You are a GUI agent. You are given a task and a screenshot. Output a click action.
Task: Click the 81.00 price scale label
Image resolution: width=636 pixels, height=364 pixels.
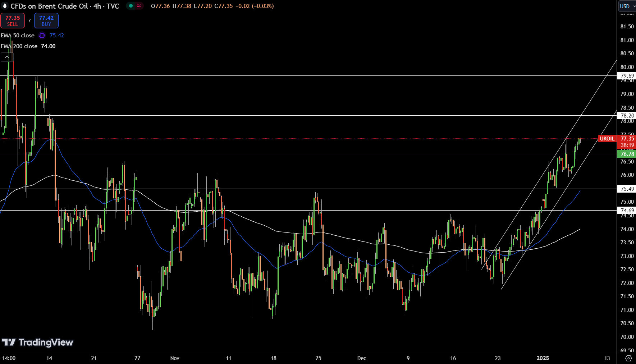pos(627,40)
